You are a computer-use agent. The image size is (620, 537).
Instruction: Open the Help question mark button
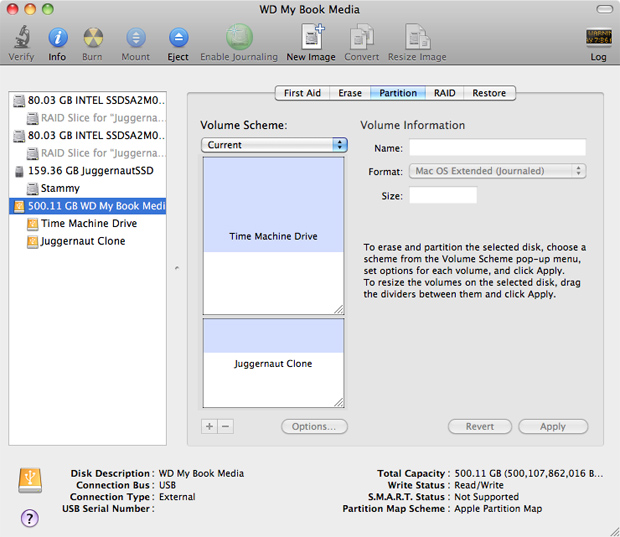coord(30,518)
